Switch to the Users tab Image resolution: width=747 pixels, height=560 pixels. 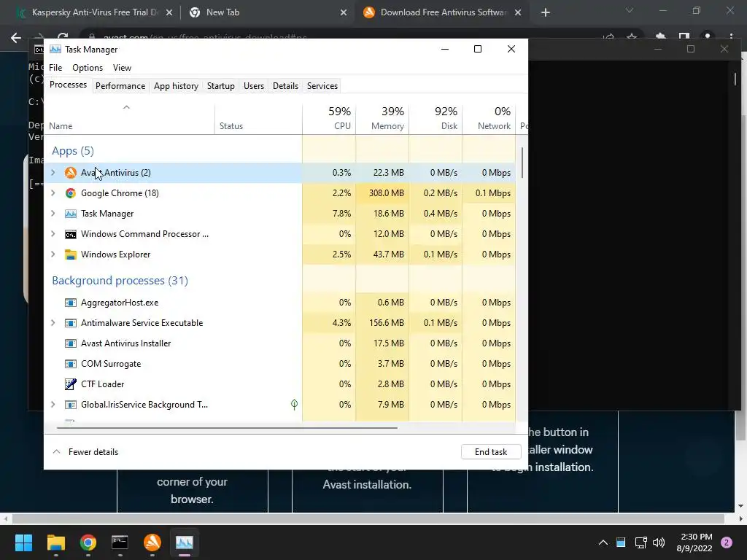point(254,86)
